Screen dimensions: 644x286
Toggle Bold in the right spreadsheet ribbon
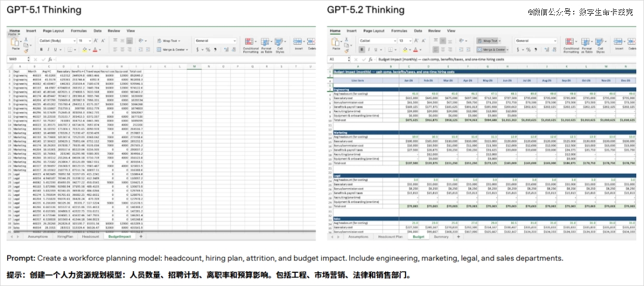(x=360, y=50)
